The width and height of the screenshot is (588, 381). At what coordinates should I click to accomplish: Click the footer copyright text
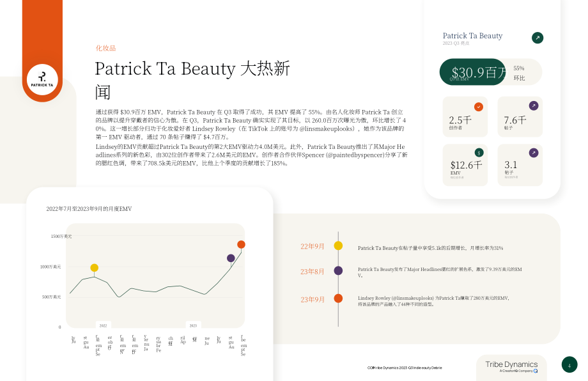point(405,368)
